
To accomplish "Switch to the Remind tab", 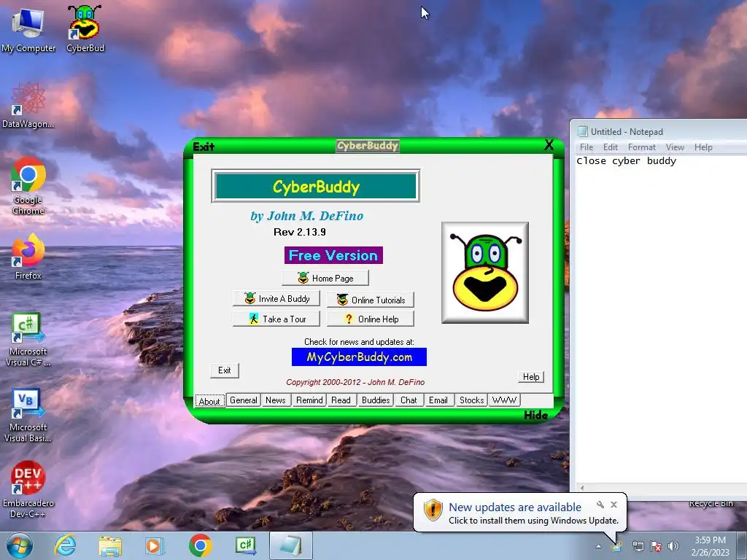I will pos(309,400).
